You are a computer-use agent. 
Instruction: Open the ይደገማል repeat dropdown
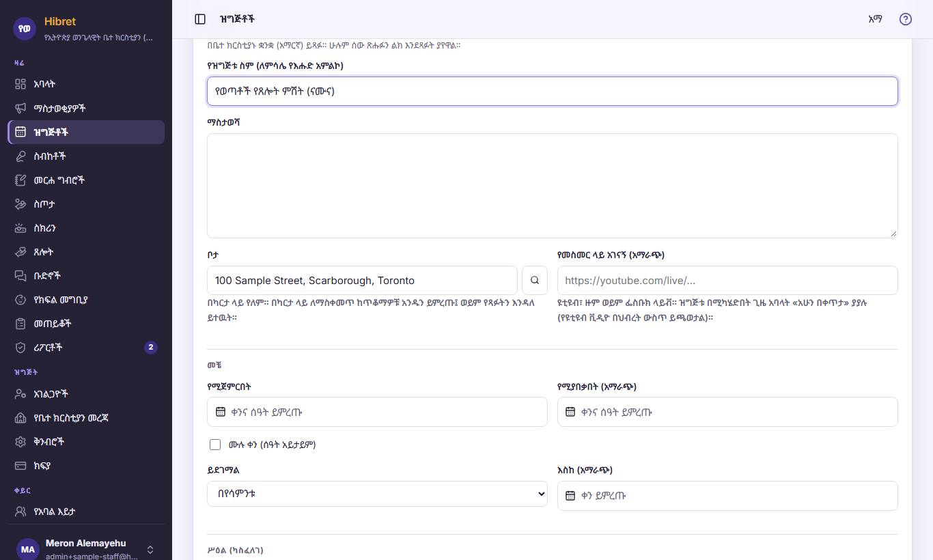click(377, 494)
